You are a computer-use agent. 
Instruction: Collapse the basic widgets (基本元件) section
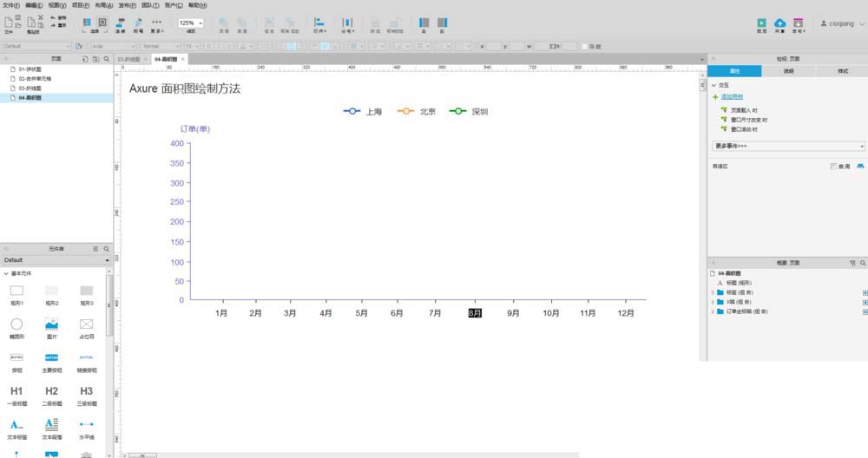coord(6,273)
